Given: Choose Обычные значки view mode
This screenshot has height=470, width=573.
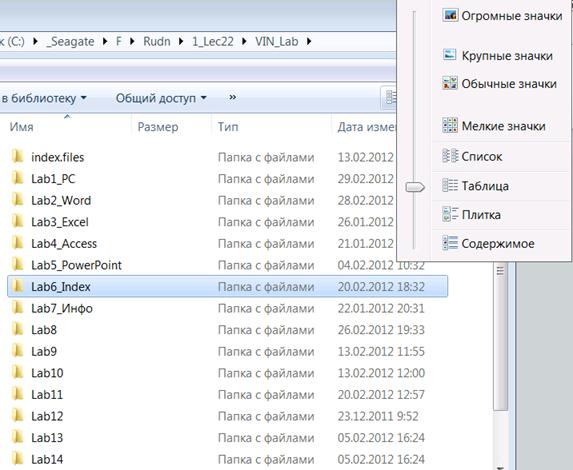Looking at the screenshot, I should pos(501,84).
